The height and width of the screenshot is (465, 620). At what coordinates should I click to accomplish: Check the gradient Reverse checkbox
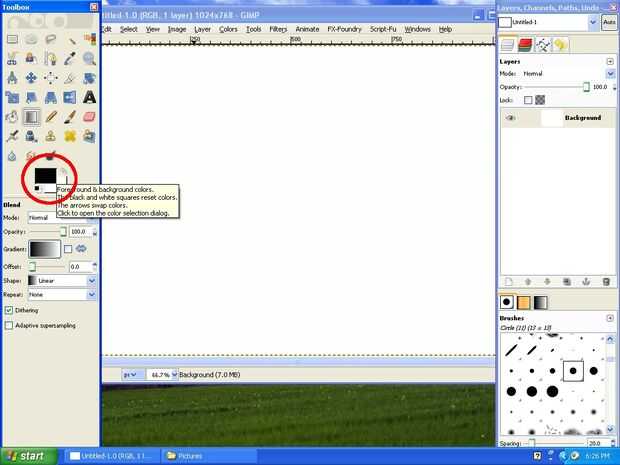(68, 249)
